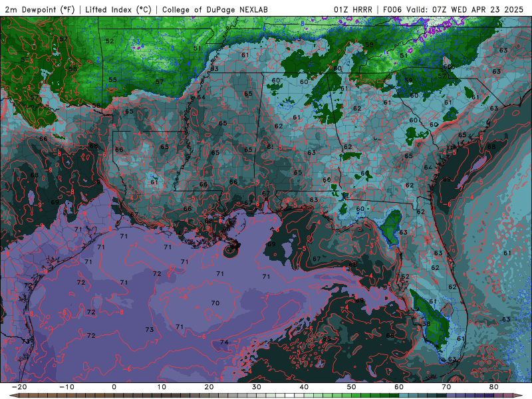Click the "74" dewpoint value in the Gulf
Viewport: 532px width, 399px height.
click(224, 342)
